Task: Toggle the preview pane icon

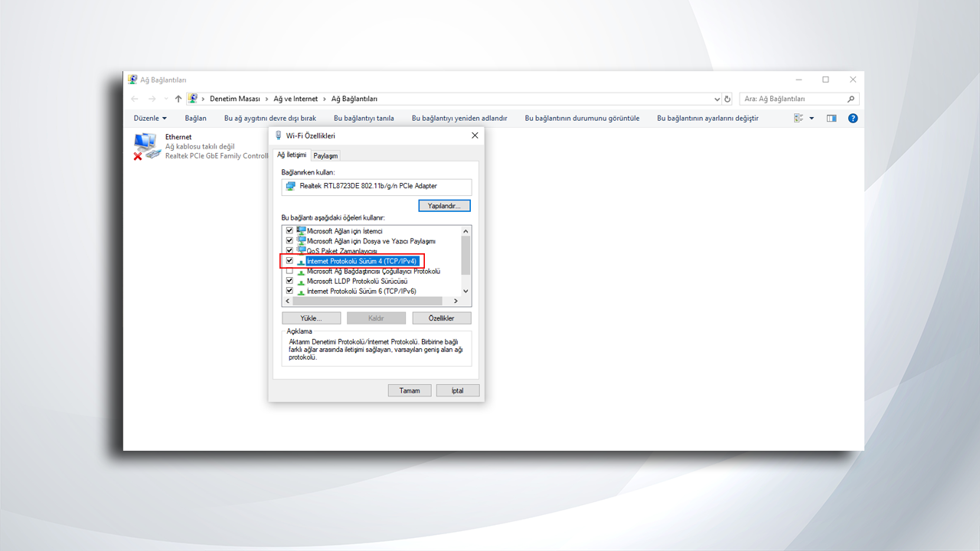Action: point(831,119)
